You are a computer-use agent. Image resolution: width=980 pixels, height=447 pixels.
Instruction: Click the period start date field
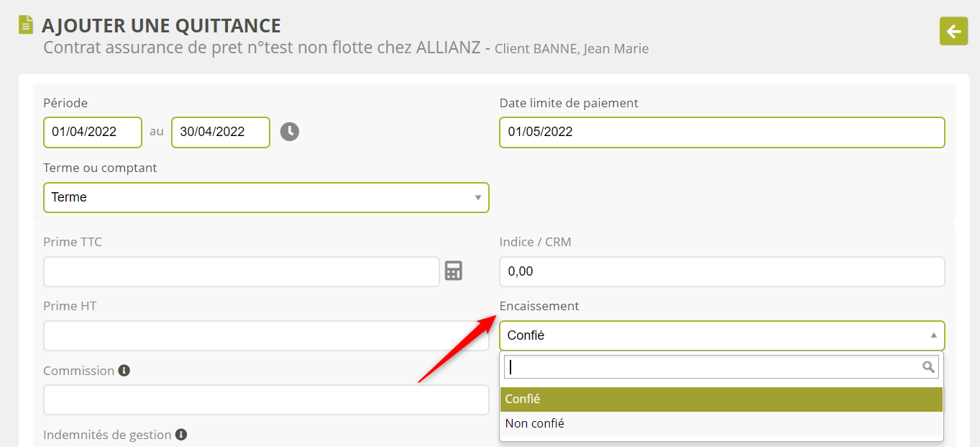tap(93, 132)
